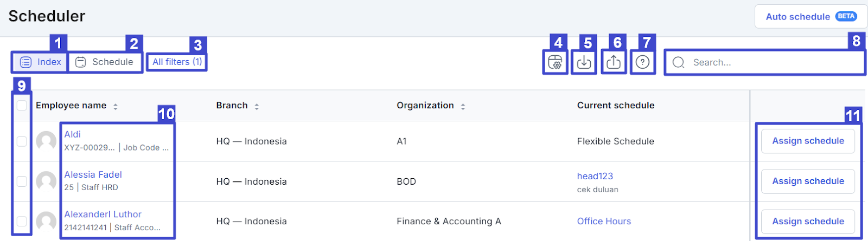Tick the checkbox for Alexanderl Luthor
Image resolution: width=868 pixels, height=241 pixels.
[22, 222]
